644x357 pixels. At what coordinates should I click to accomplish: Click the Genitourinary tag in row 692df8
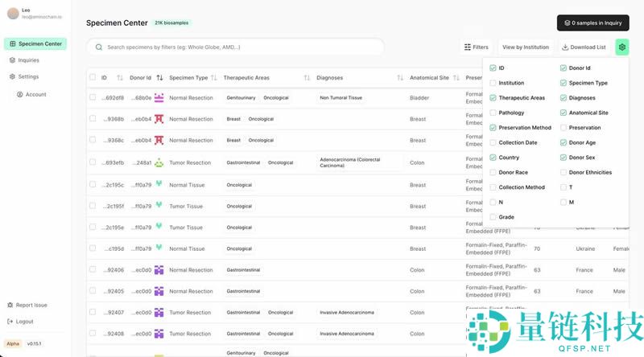241,97
